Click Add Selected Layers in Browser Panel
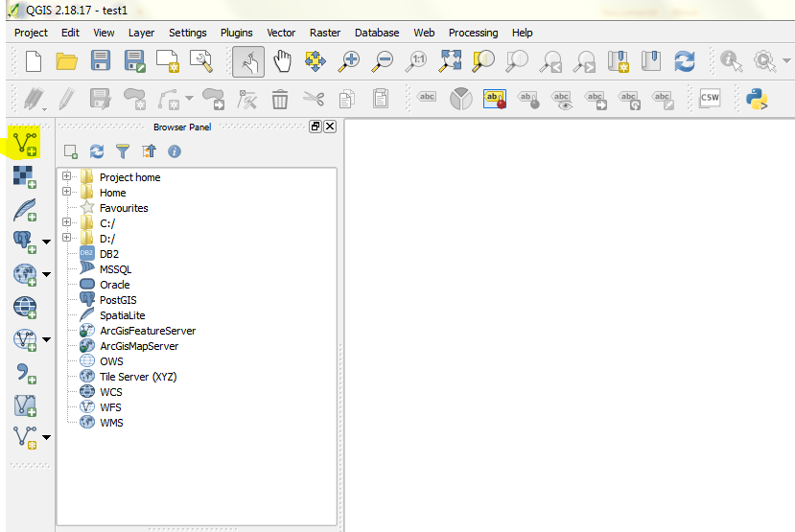Screen dimensions: 795x532 click(71, 151)
